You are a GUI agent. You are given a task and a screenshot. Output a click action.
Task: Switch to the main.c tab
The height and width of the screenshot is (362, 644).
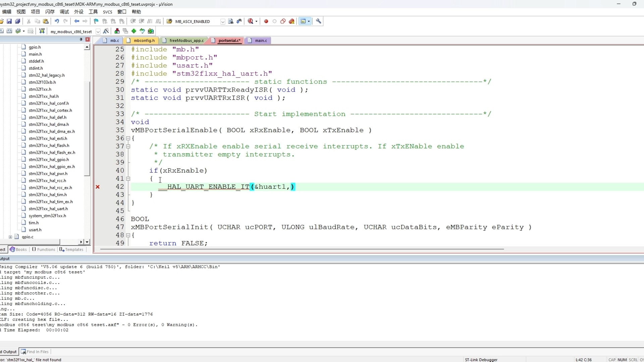(261, 41)
